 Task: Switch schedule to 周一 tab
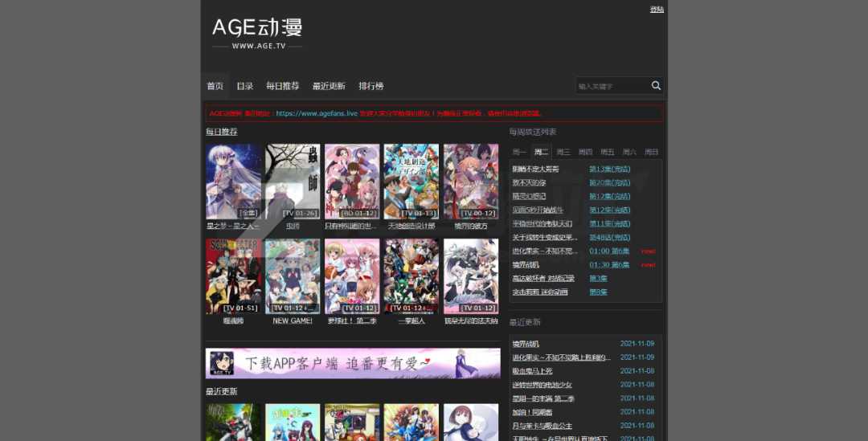(519, 152)
